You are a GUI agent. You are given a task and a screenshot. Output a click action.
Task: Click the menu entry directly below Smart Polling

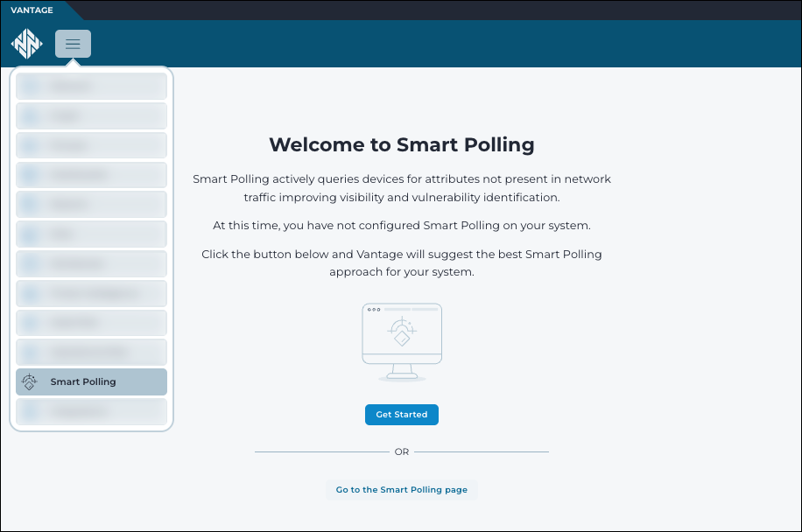91,411
